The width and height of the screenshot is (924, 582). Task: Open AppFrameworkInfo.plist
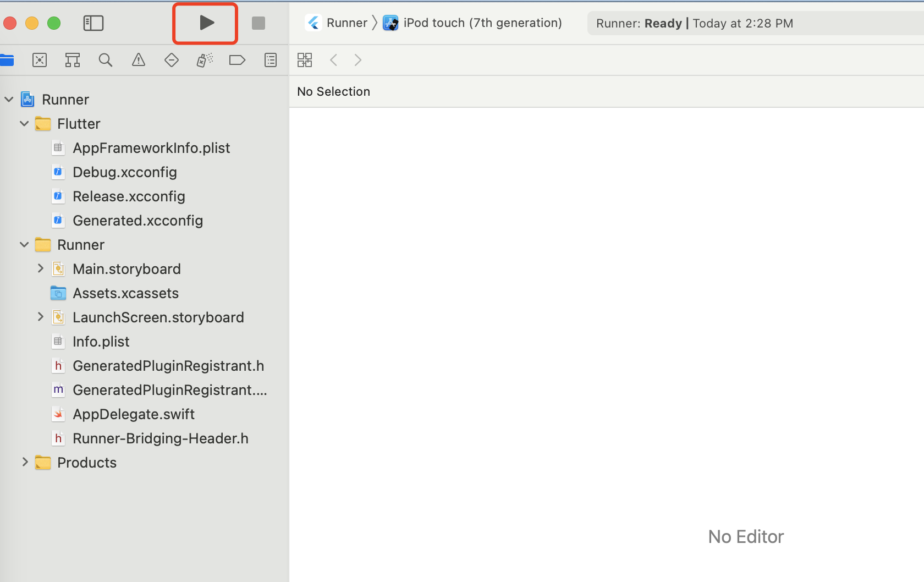pyautogui.click(x=141, y=148)
